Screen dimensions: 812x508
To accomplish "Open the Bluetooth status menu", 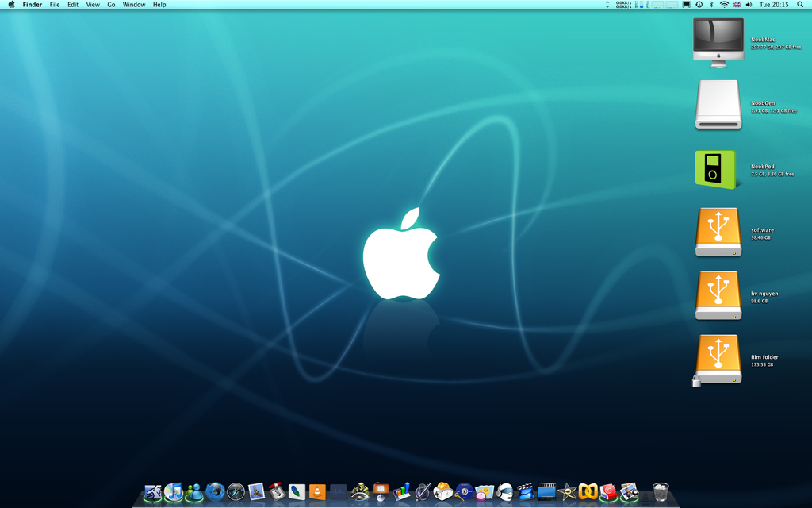I will point(711,5).
